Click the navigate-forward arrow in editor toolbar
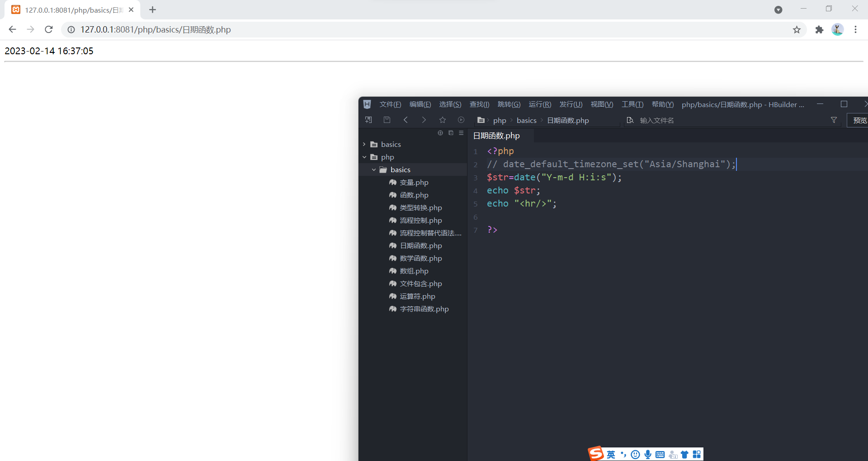 pos(424,120)
